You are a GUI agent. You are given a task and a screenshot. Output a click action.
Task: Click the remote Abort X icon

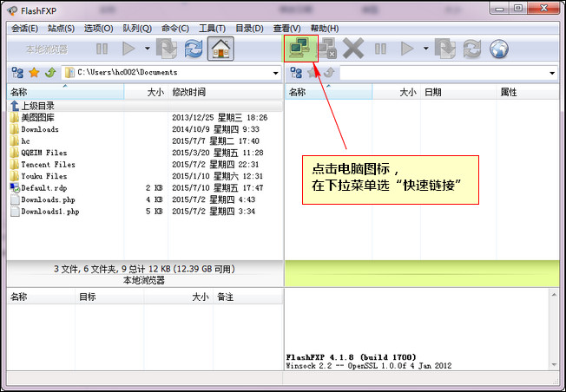click(353, 49)
